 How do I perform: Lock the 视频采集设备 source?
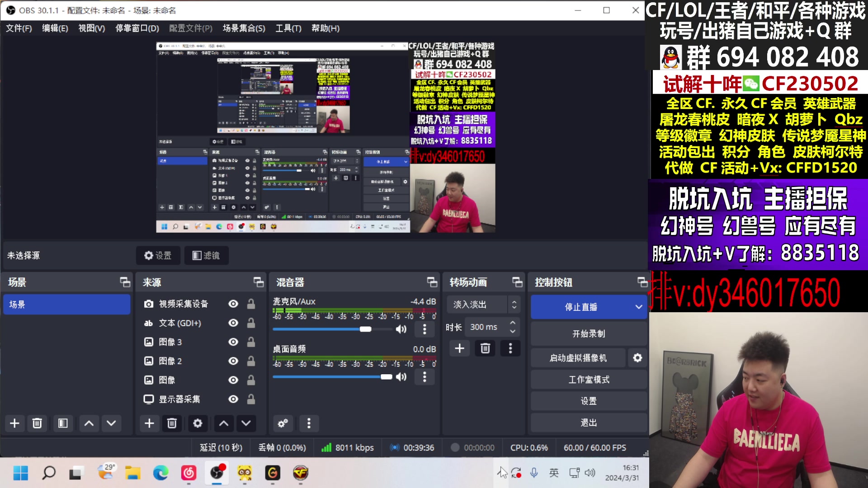[x=251, y=304]
